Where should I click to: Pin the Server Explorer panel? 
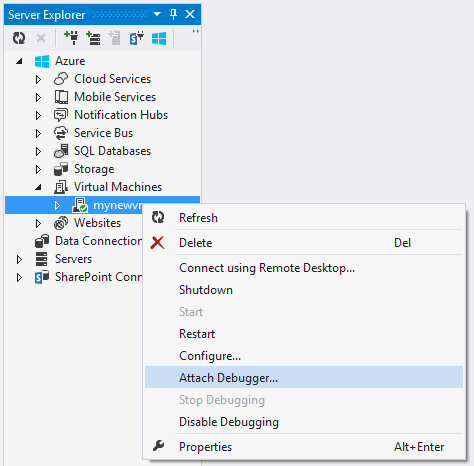[173, 14]
